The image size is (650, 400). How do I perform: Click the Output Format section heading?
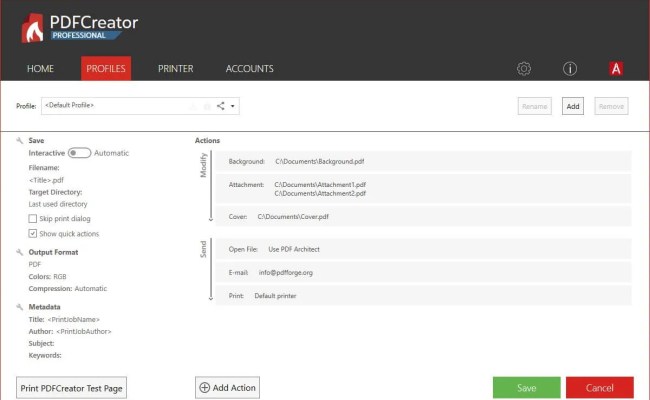[53, 252]
